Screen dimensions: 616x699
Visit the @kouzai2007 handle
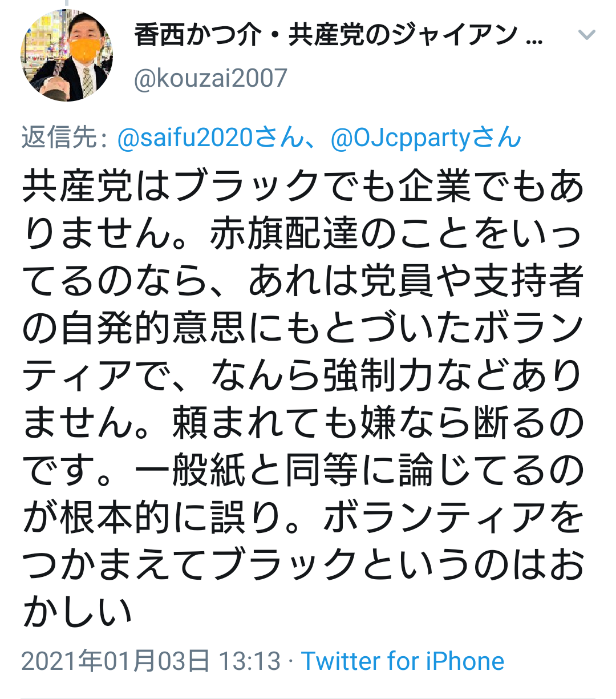[210, 78]
